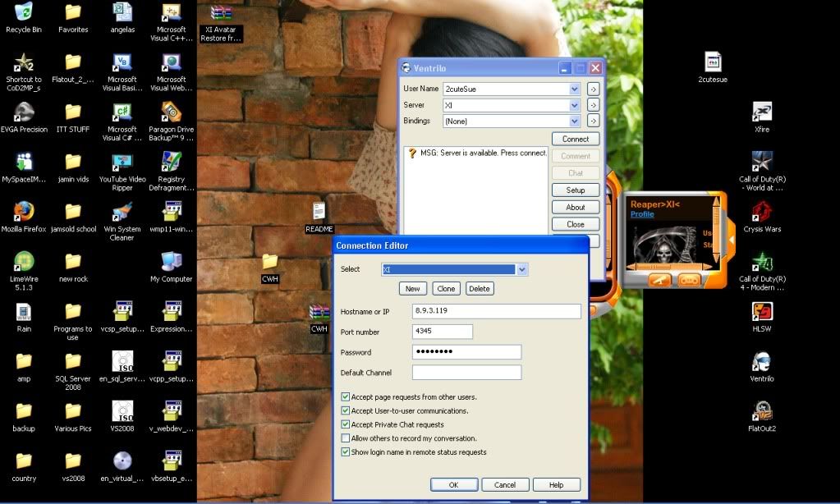
Task: Select the 2cutesue file icon
Action: pos(713,67)
